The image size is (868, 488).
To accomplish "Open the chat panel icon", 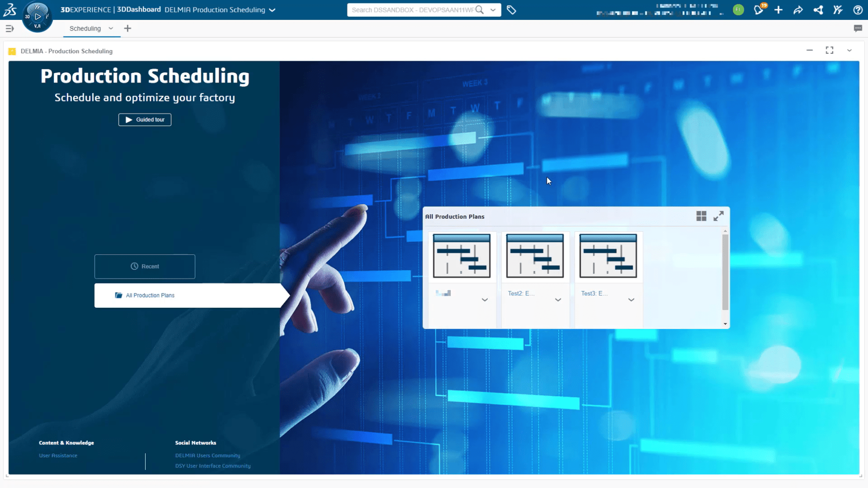I will (858, 29).
